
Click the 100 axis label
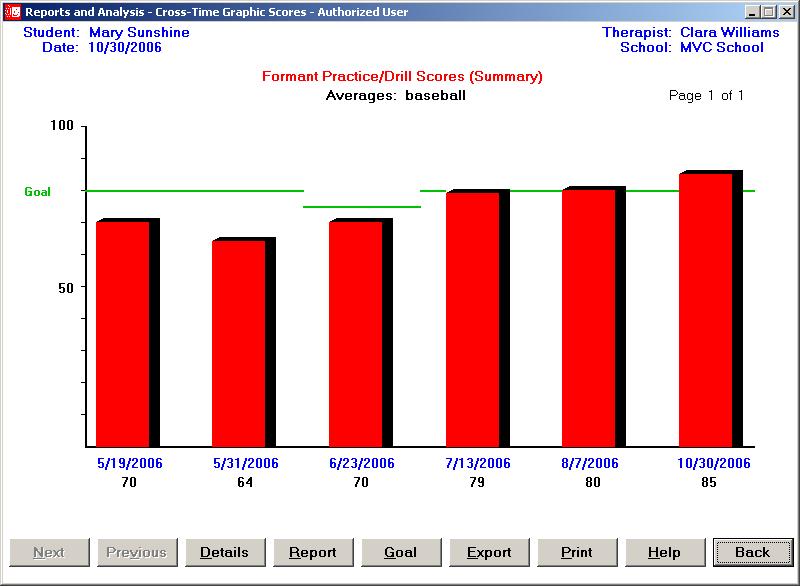pos(62,125)
